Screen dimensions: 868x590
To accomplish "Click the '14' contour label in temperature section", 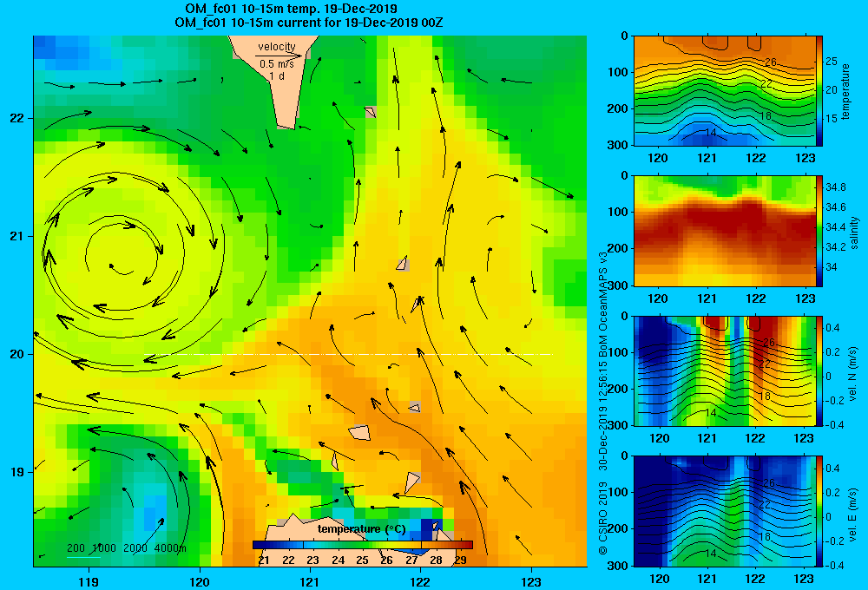I will [711, 133].
